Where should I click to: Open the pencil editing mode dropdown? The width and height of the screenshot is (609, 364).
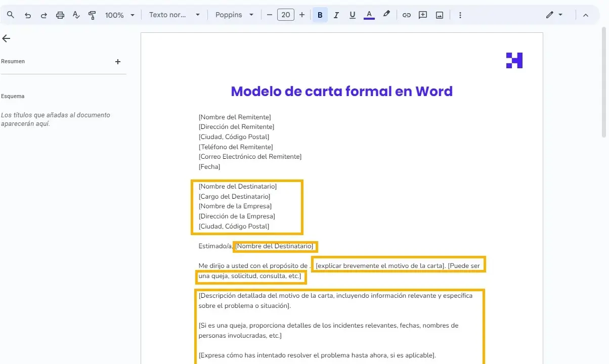(x=554, y=15)
